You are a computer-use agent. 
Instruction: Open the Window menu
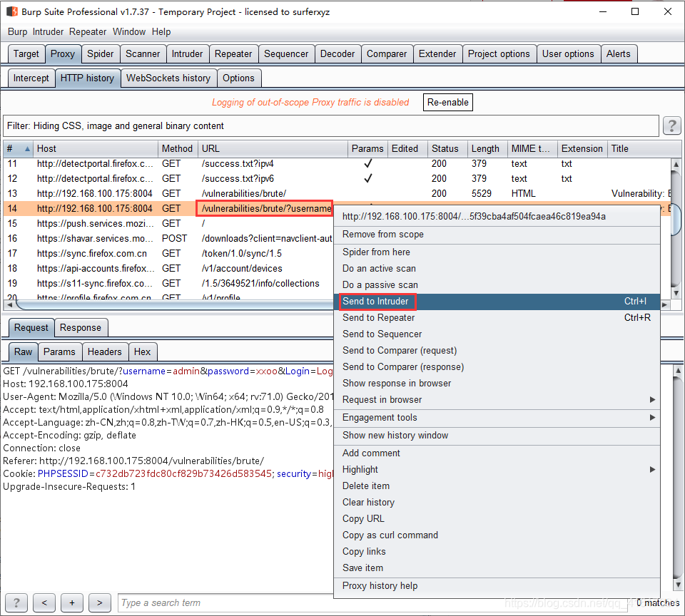[129, 31]
